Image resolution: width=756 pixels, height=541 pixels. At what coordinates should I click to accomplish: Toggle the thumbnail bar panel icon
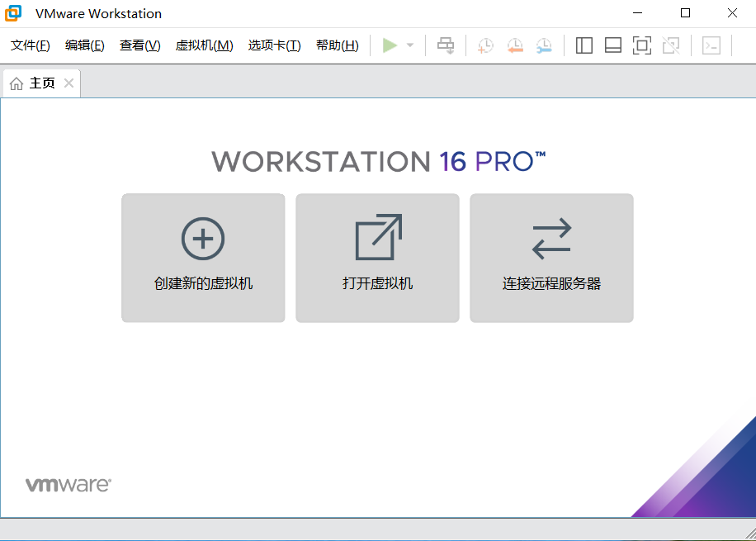point(612,45)
